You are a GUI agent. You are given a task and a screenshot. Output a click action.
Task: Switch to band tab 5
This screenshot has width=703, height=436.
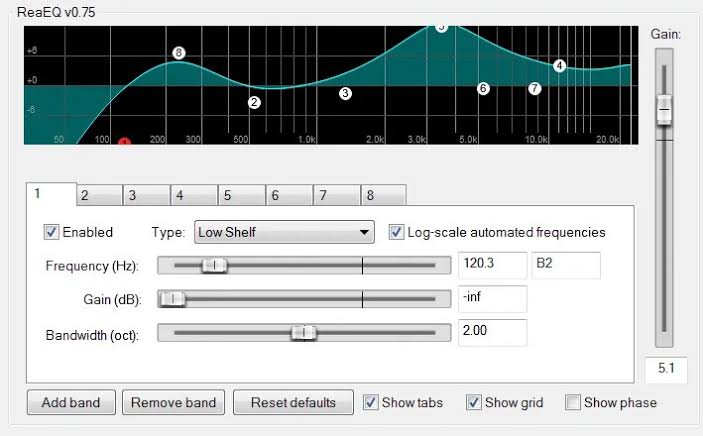[x=242, y=196]
